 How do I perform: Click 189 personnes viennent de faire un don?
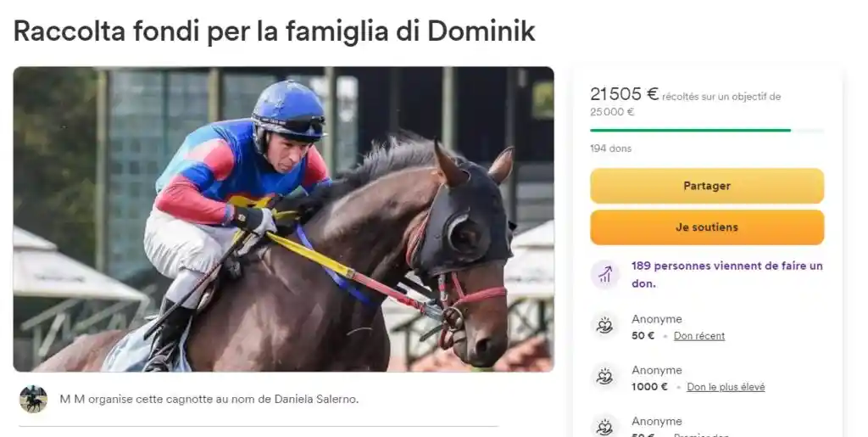click(726, 274)
